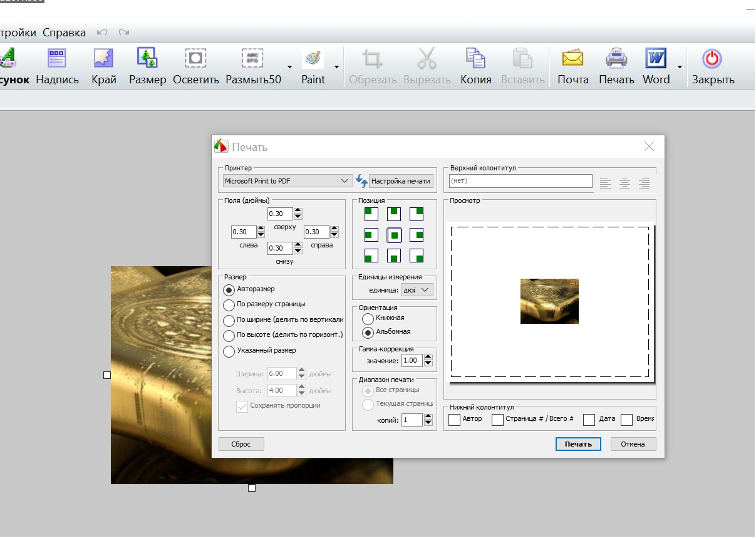Apply the Размыть50 blur tool
This screenshot has width=756, height=538.
[253, 59]
